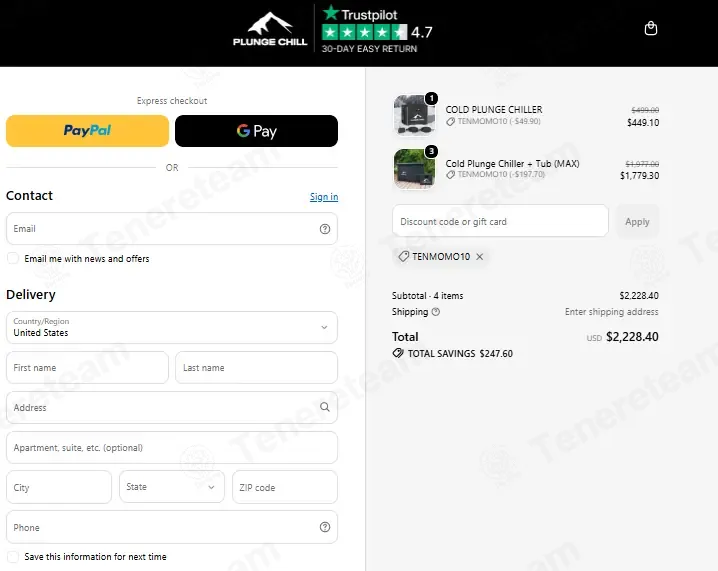Click the TOTAL SAVINGS $247.60 text
Viewport: 718px width, 571px height.
click(460, 353)
